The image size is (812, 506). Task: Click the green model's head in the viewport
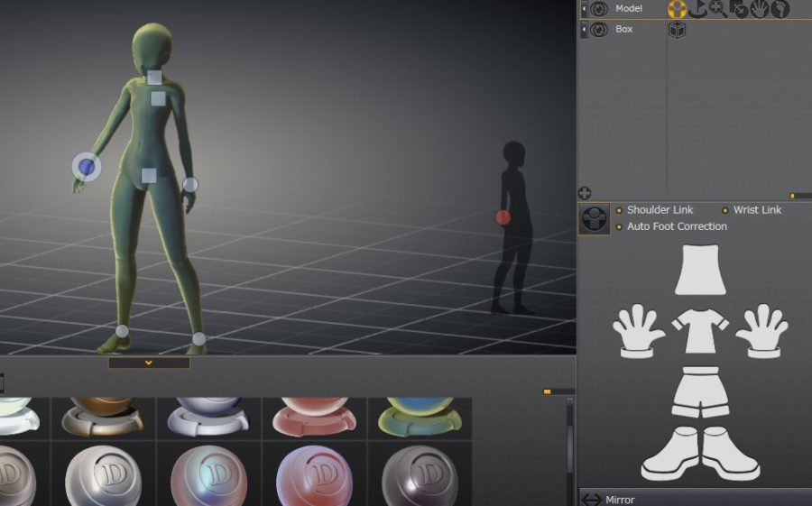point(152,46)
